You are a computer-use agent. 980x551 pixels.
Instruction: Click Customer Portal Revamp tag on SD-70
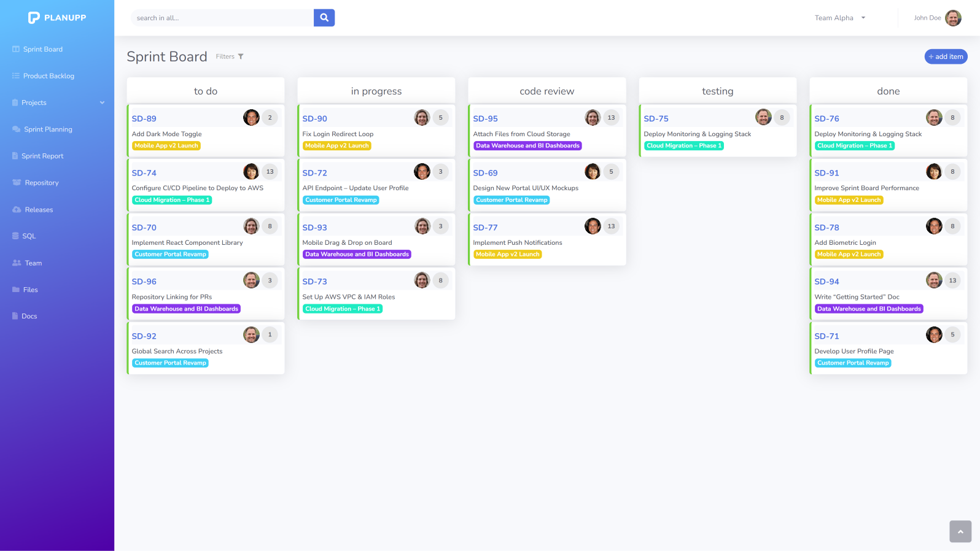click(x=170, y=254)
